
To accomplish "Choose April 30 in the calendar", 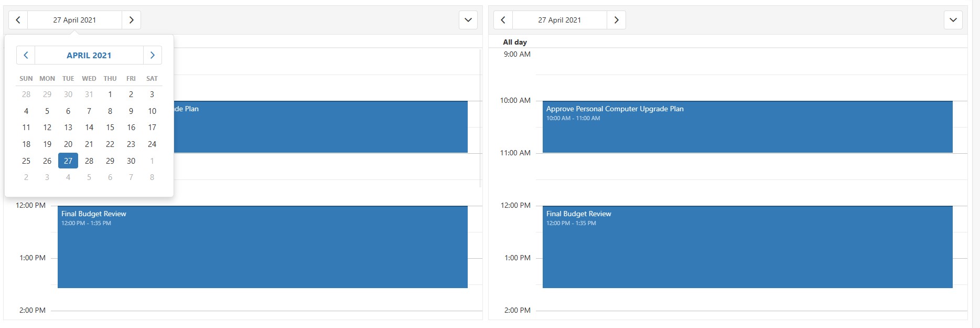I will pyautogui.click(x=131, y=161).
